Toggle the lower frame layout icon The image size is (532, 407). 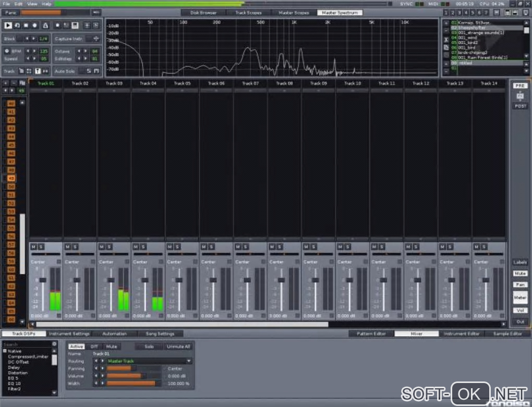click(x=515, y=13)
